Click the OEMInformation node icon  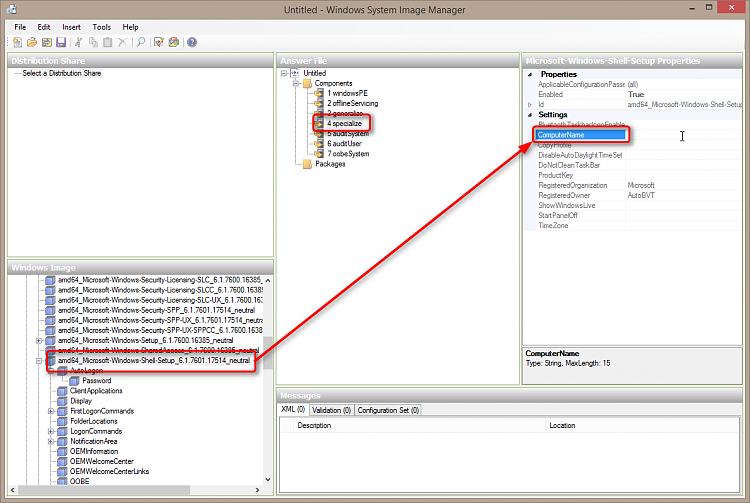(62, 451)
